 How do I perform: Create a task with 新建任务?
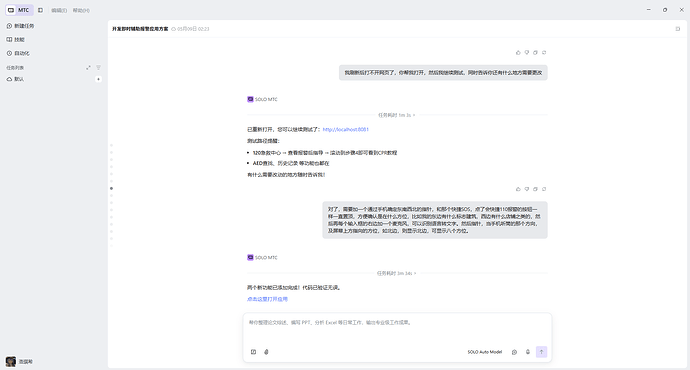pyautogui.click(x=20, y=26)
